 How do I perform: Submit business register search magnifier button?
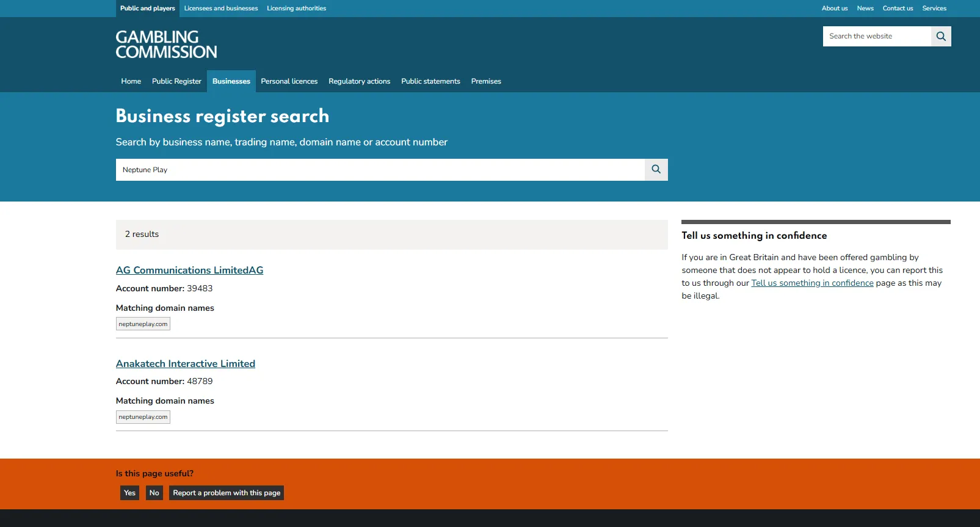656,170
